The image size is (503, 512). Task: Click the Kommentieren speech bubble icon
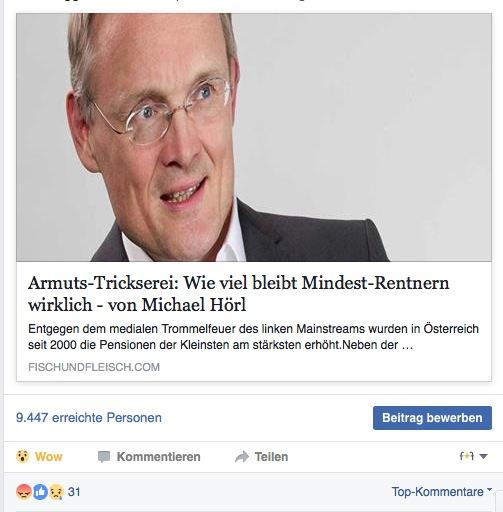pyautogui.click(x=104, y=457)
